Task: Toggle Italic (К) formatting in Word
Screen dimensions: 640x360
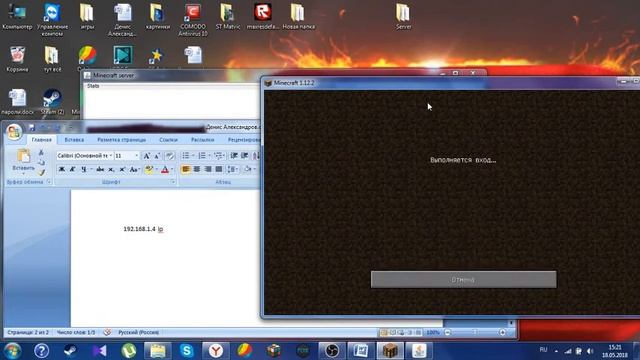Action: click(73, 169)
